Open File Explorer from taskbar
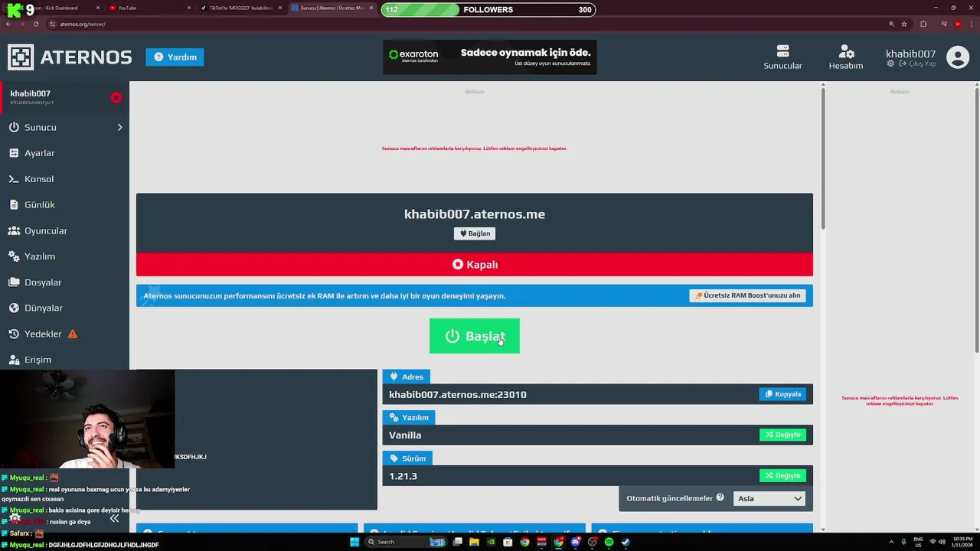The width and height of the screenshot is (980, 551). point(474,542)
